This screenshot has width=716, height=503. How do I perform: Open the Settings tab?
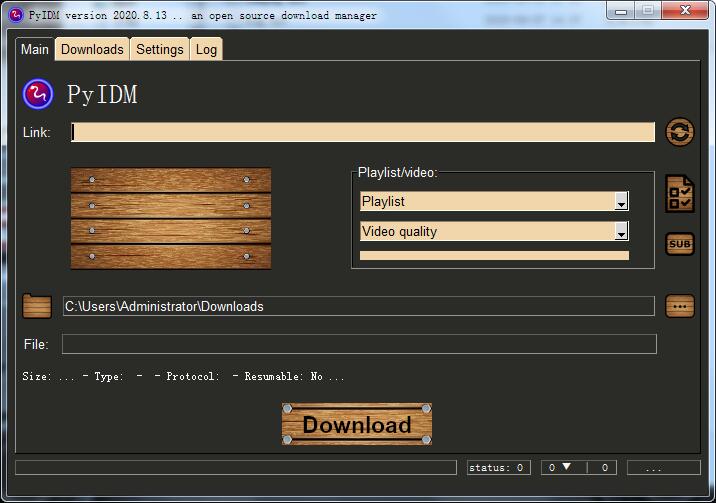pos(160,49)
